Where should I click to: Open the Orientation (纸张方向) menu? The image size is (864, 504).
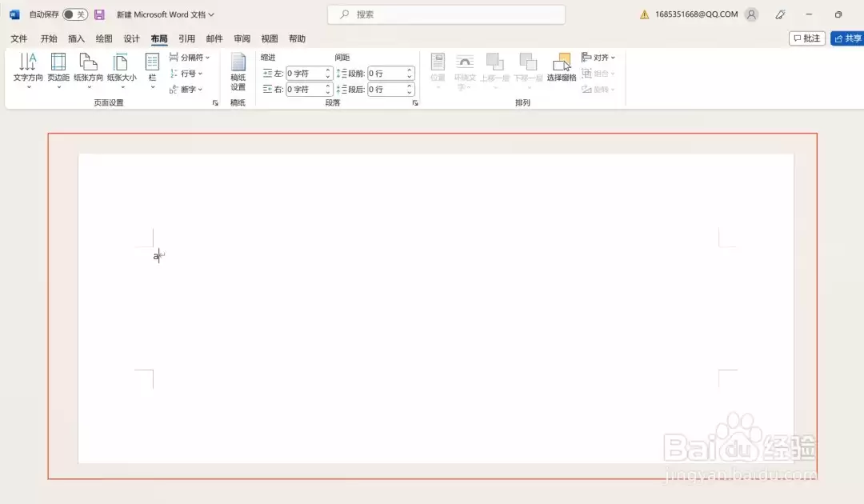pyautogui.click(x=88, y=70)
